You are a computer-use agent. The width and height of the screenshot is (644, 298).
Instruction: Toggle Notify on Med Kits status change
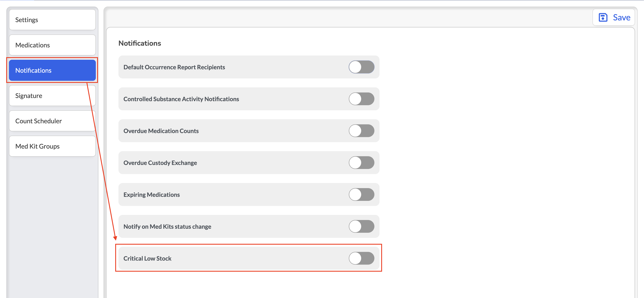[361, 226]
